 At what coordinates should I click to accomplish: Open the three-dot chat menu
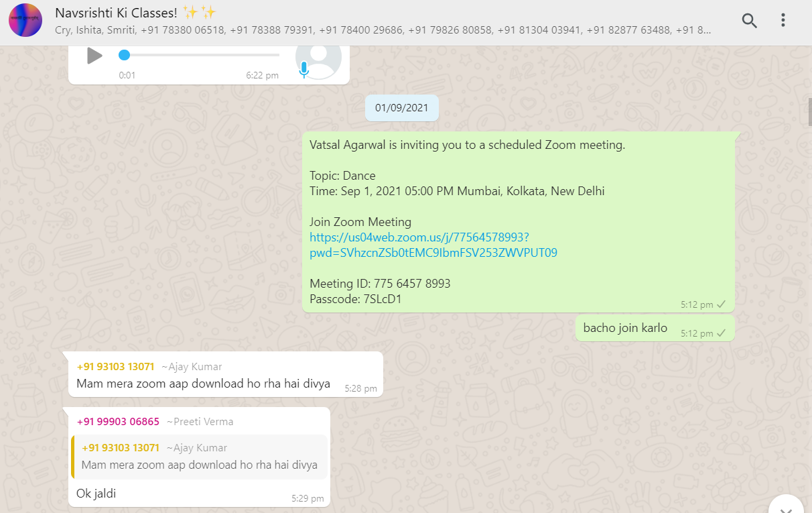[783, 20]
